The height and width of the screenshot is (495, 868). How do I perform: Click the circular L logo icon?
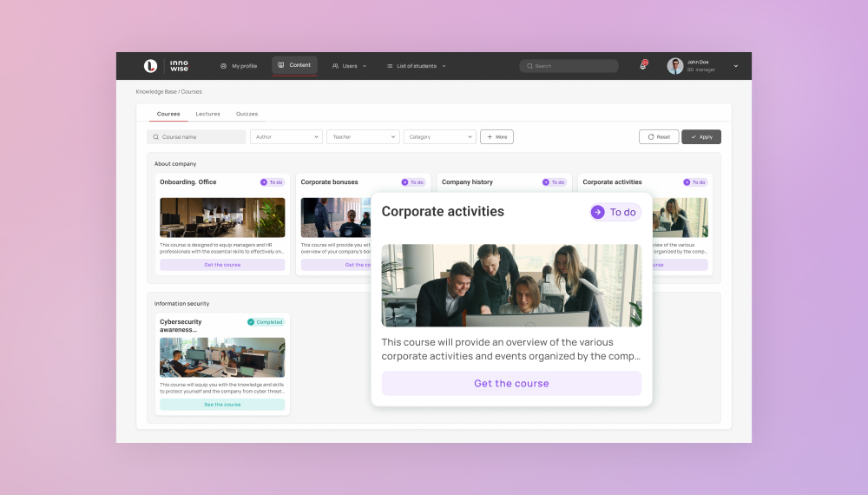(x=150, y=66)
